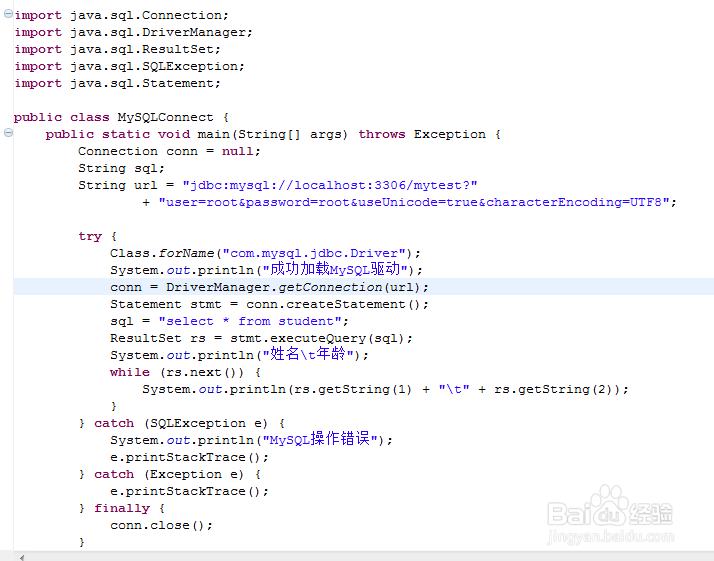The width and height of the screenshot is (714, 561).
Task: Click the e.printStackTrace() line under SQLException catch
Action: [189, 457]
